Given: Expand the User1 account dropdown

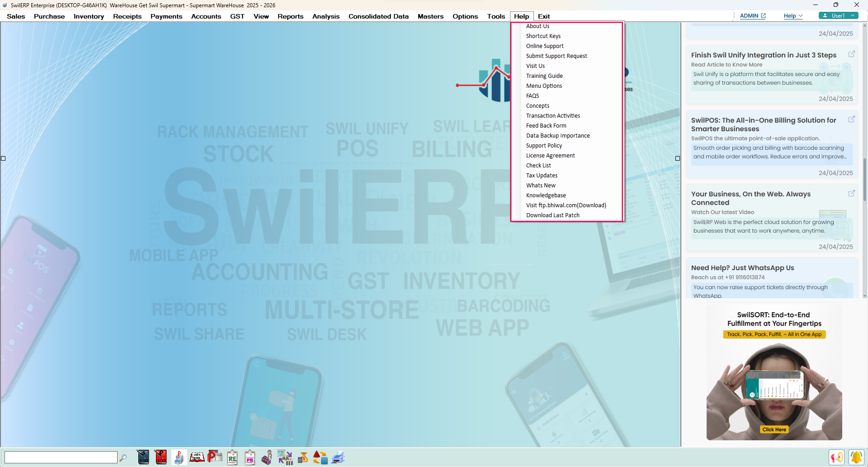Looking at the screenshot, I should 839,15.
